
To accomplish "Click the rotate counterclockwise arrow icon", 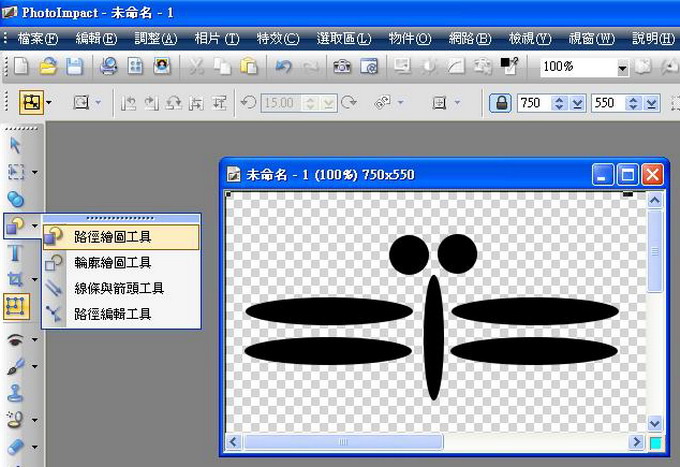I will click(248, 103).
